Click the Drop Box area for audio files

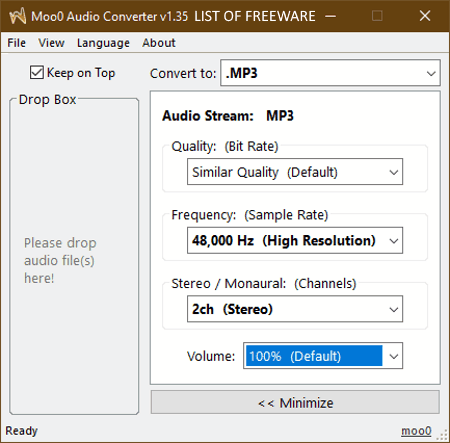pyautogui.click(x=74, y=256)
